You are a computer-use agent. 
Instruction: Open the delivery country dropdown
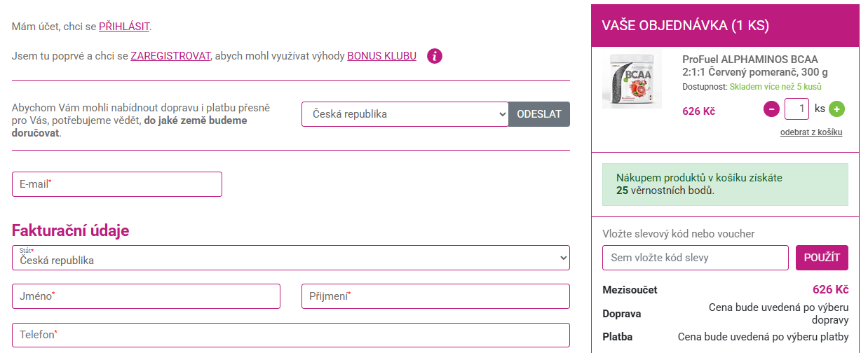[405, 114]
